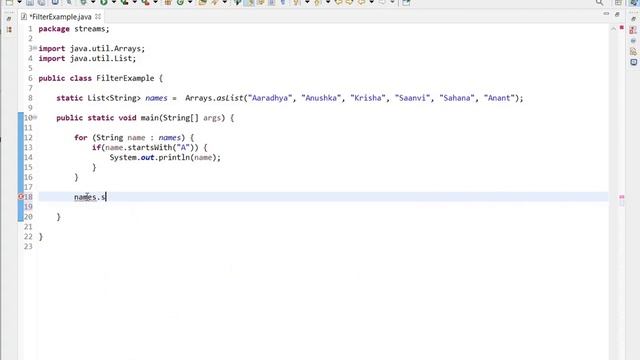Open the square blue right trim view icon
This screenshot has width=640, height=360.
click(633, 62)
